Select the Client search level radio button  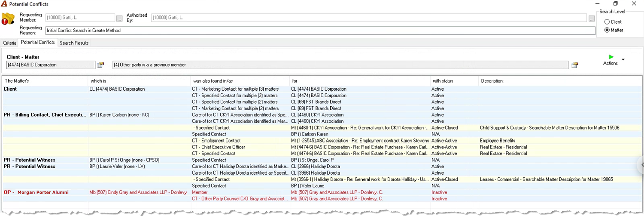pos(607,22)
